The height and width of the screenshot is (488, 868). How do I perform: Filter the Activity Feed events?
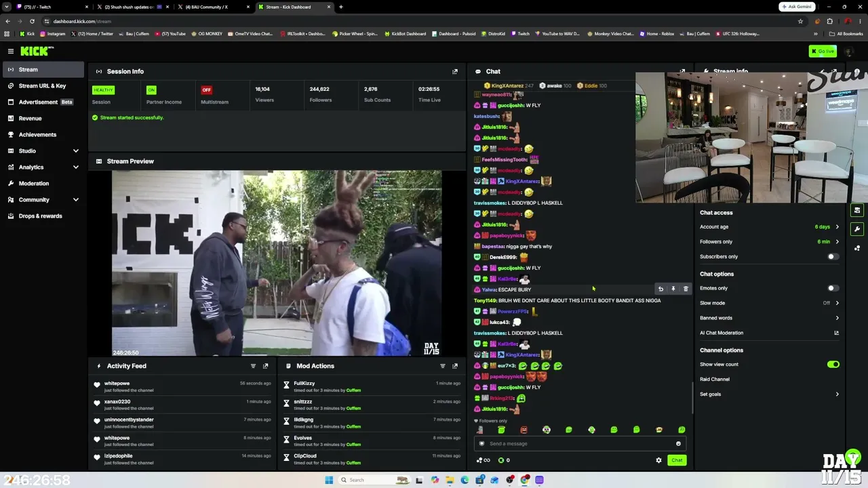pyautogui.click(x=253, y=366)
